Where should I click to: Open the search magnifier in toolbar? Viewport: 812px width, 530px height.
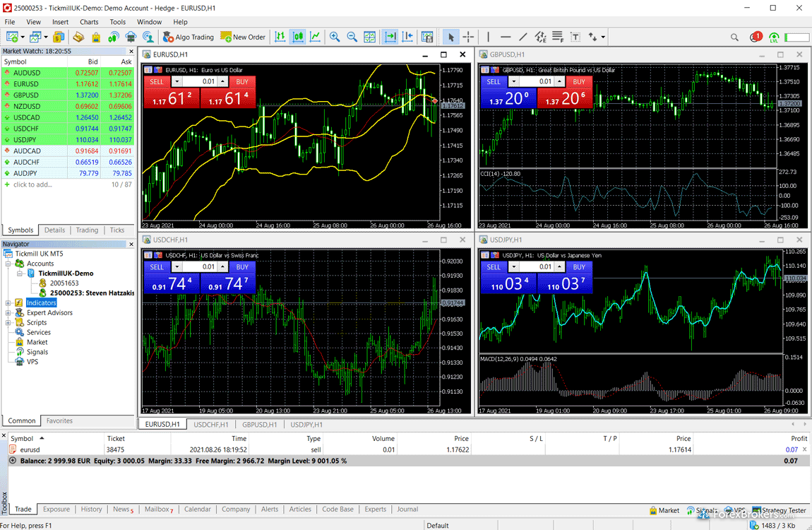point(735,37)
